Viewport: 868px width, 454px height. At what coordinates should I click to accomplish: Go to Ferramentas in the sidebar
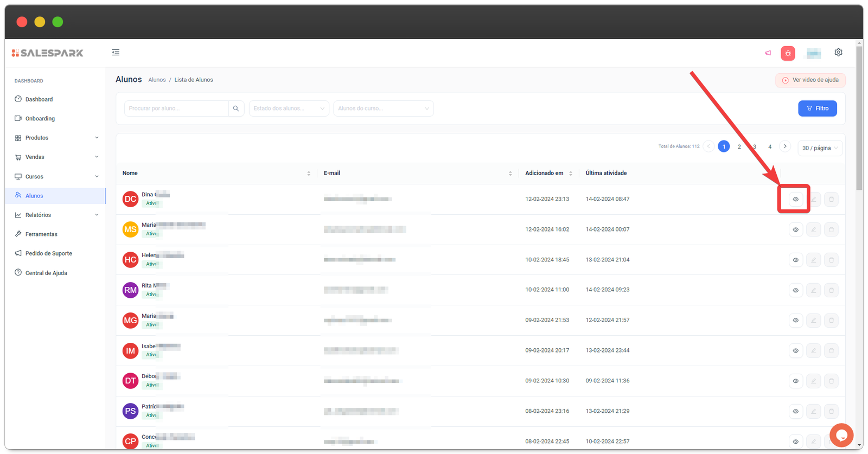point(41,234)
